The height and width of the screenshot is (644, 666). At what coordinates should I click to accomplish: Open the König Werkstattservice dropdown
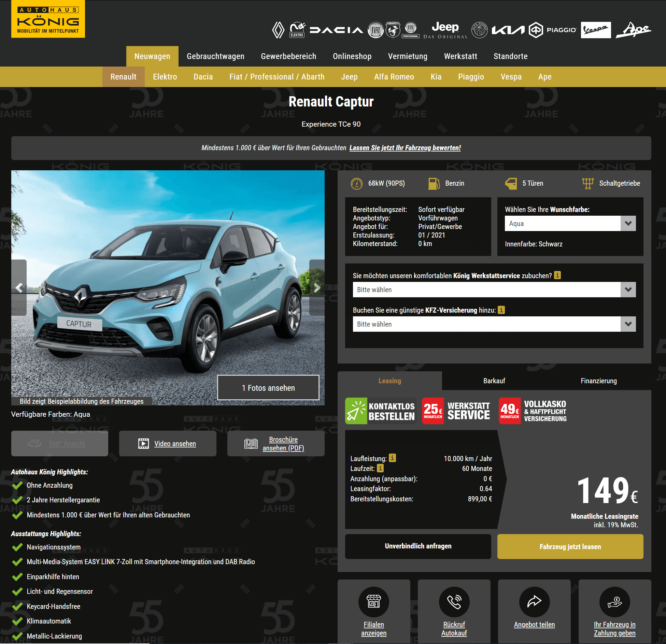pos(494,290)
